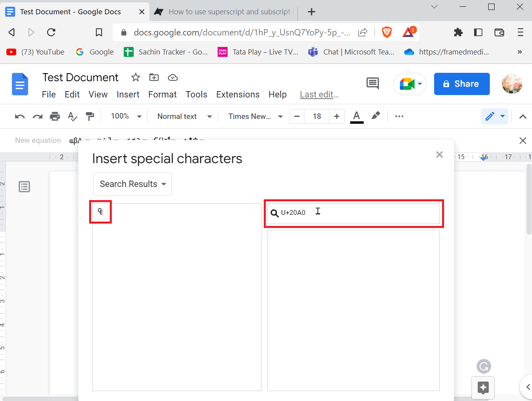Click the Google Docs home logo
The height and width of the screenshot is (401, 532).
tap(20, 84)
